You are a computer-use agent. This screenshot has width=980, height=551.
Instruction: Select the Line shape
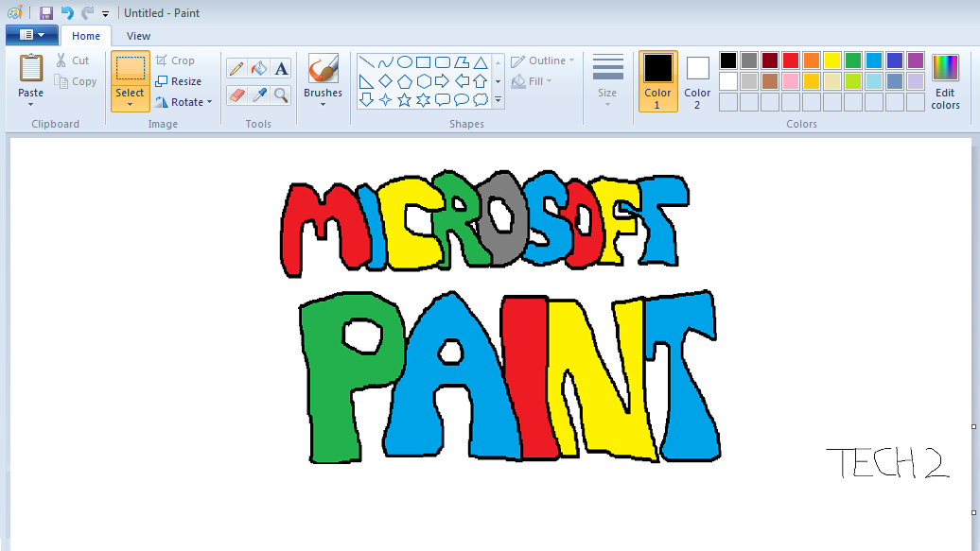click(x=367, y=61)
